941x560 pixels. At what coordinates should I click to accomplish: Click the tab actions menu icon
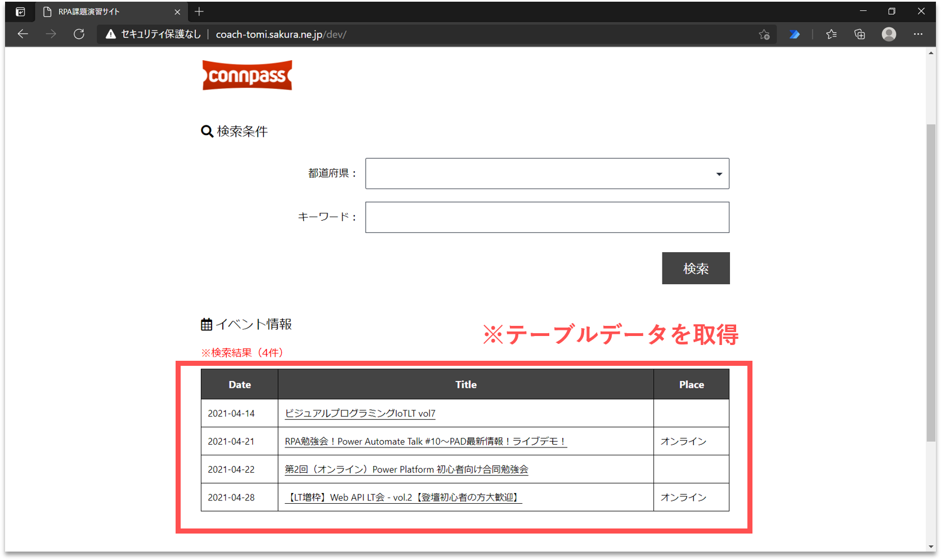tap(20, 12)
